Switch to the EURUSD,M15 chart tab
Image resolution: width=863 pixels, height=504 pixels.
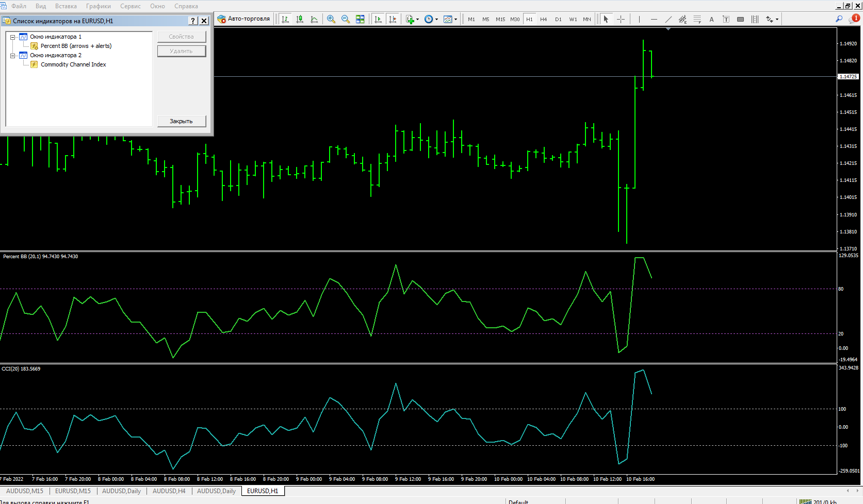pos(73,491)
